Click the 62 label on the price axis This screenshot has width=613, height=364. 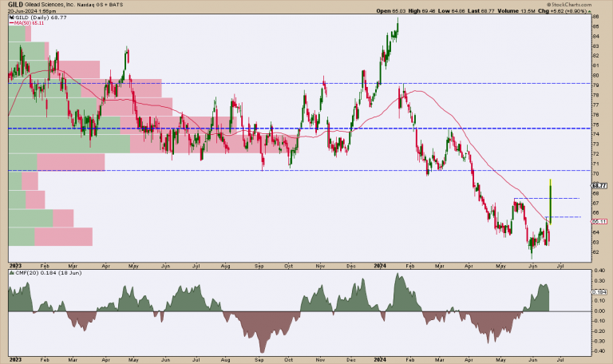(x=595, y=251)
